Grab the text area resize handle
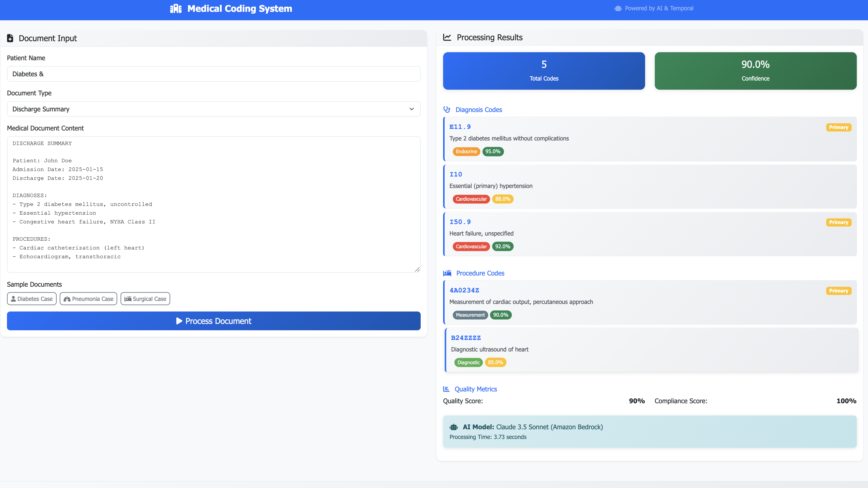 [417, 269]
